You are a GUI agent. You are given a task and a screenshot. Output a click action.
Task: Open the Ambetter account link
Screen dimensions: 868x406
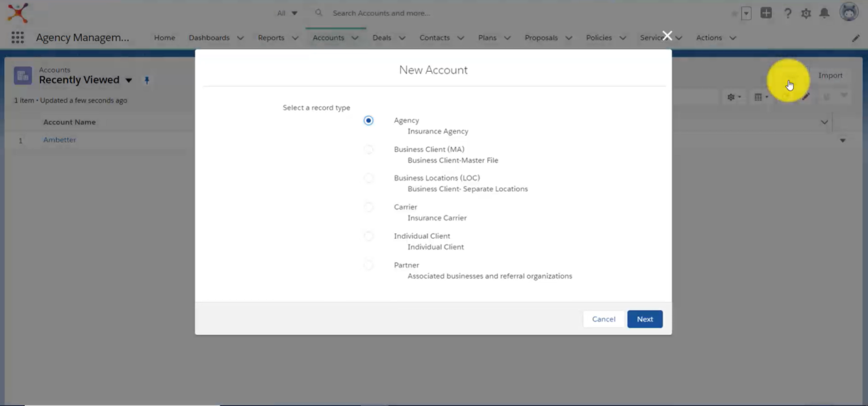59,139
